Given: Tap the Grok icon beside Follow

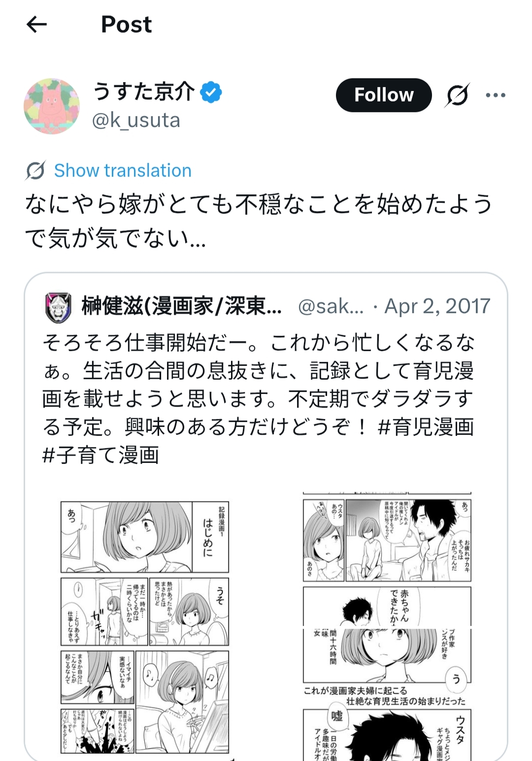Looking at the screenshot, I should [457, 95].
